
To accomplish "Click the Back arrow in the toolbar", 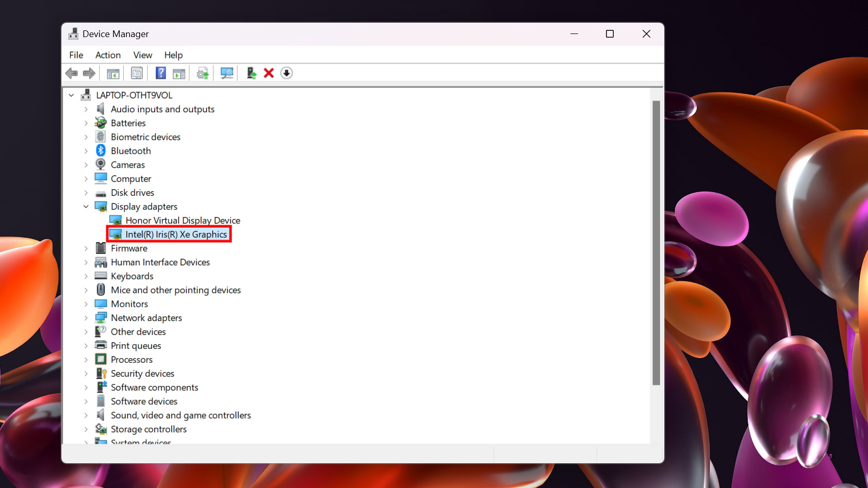I will [72, 73].
